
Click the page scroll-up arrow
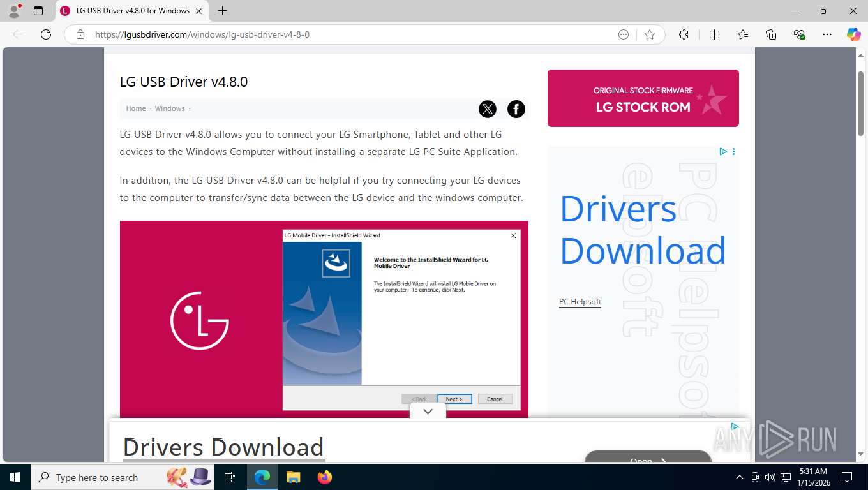(x=860, y=54)
